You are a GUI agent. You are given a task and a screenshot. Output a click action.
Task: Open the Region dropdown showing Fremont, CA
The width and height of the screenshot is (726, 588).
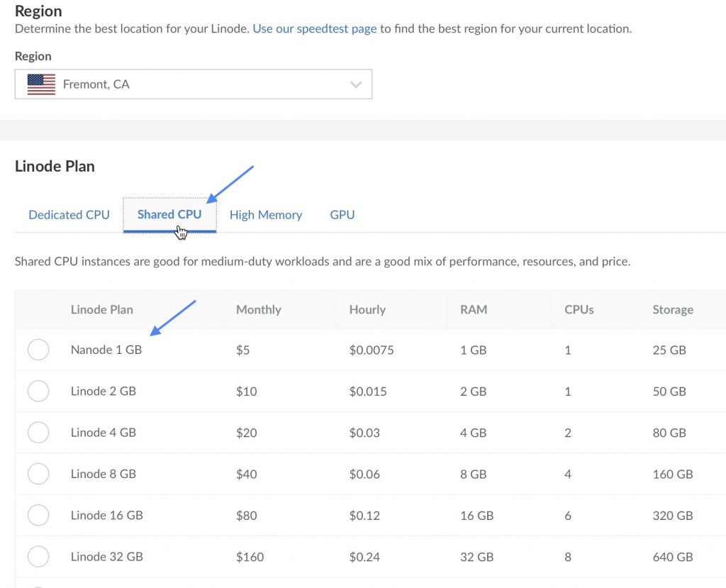click(193, 84)
